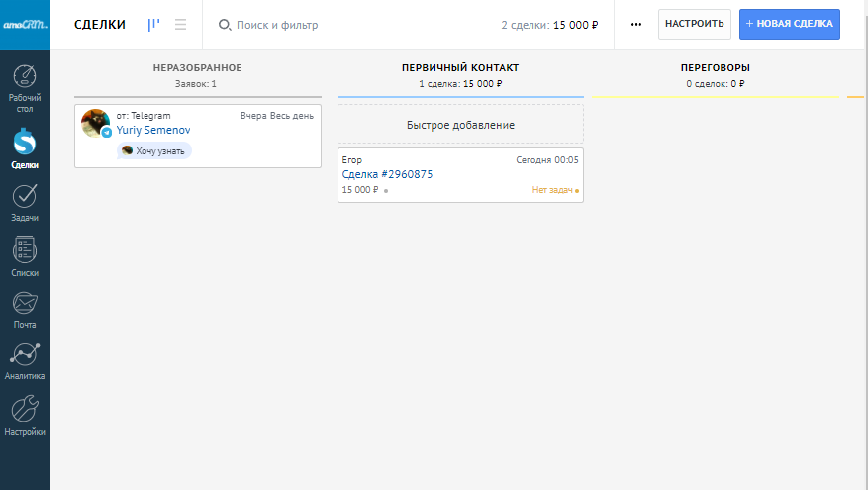Open the Сделка #2960875 link

[x=387, y=174]
